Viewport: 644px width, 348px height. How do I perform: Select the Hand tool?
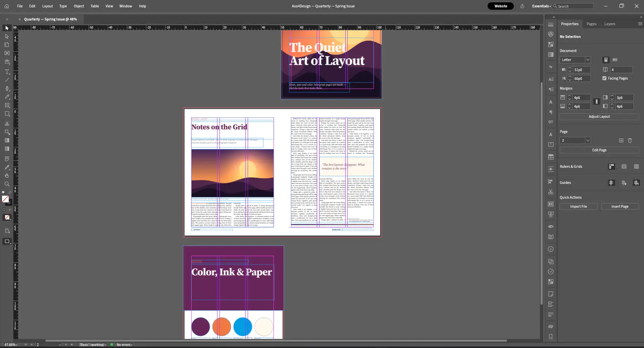tap(7, 176)
